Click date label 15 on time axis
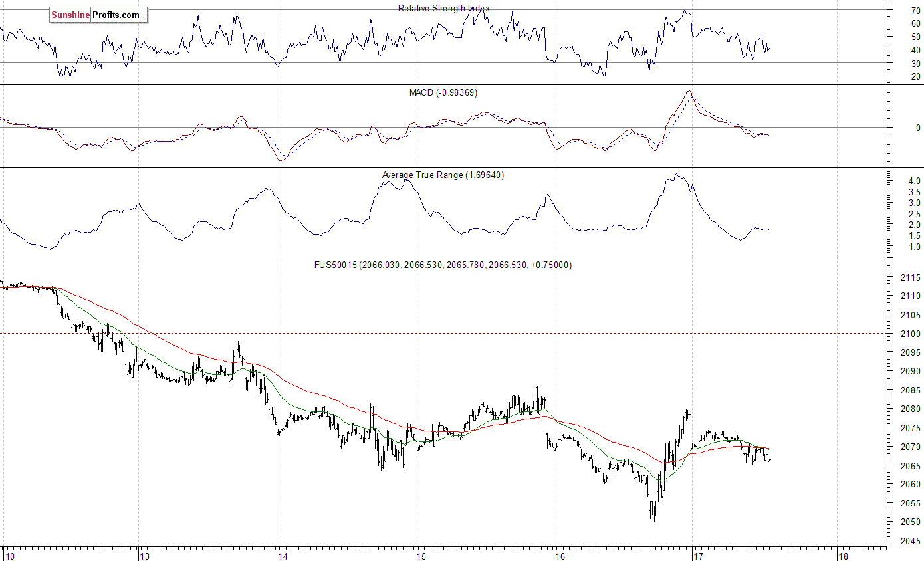 click(421, 555)
